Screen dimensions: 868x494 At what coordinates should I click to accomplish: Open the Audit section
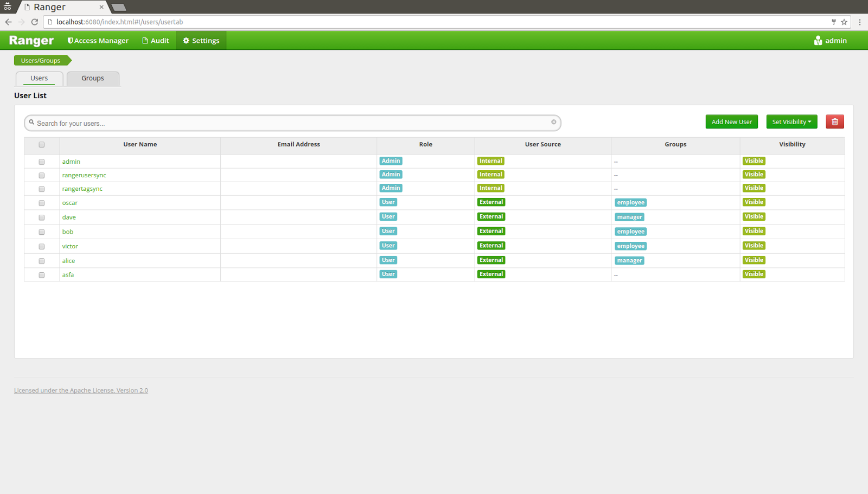155,40
